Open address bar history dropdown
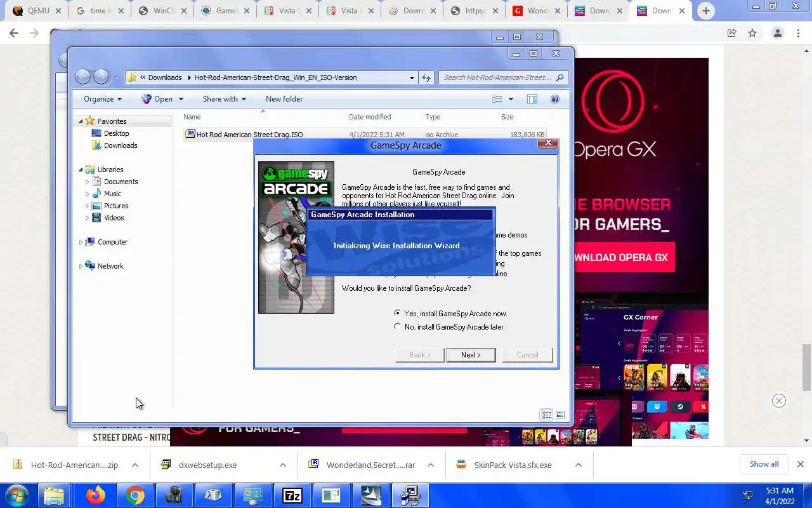Image resolution: width=812 pixels, height=508 pixels. [x=412, y=77]
